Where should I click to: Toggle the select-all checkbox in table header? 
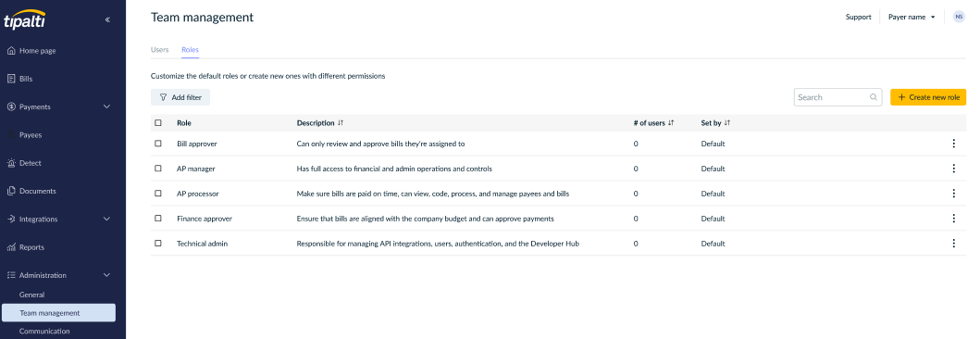click(158, 123)
